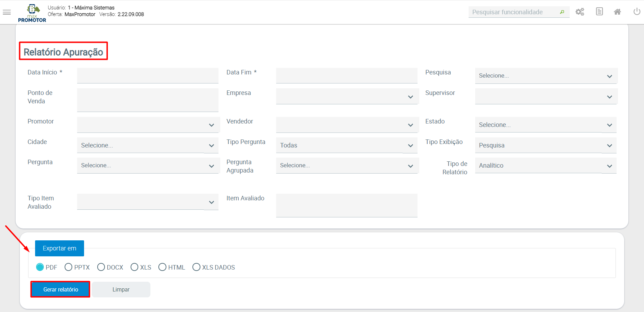
Task: Select PPTX export format
Action: [x=68, y=267]
